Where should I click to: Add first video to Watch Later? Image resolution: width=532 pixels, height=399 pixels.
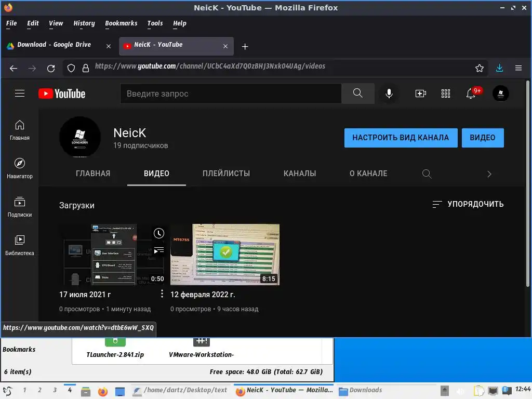[159, 233]
